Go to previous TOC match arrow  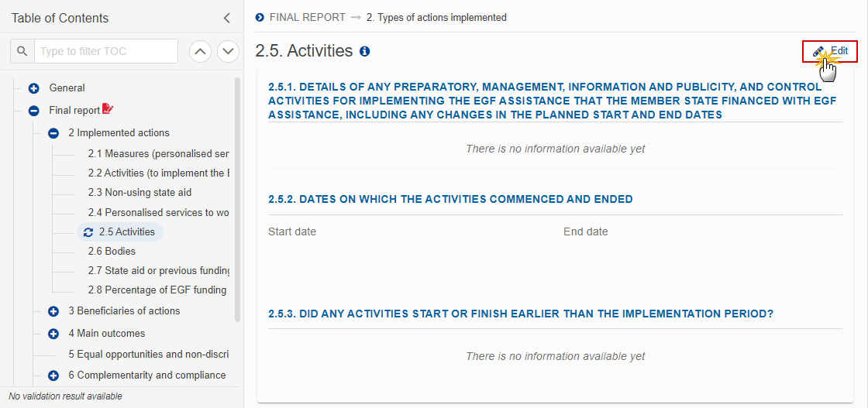click(201, 51)
